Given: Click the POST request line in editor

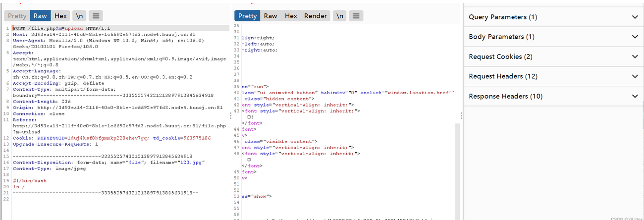Looking at the screenshot, I should tap(59, 28).
